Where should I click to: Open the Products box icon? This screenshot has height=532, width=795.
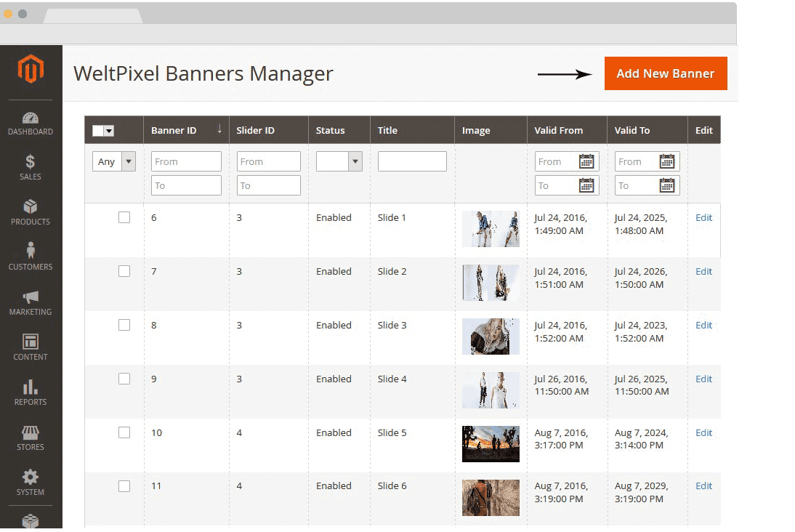click(x=31, y=208)
